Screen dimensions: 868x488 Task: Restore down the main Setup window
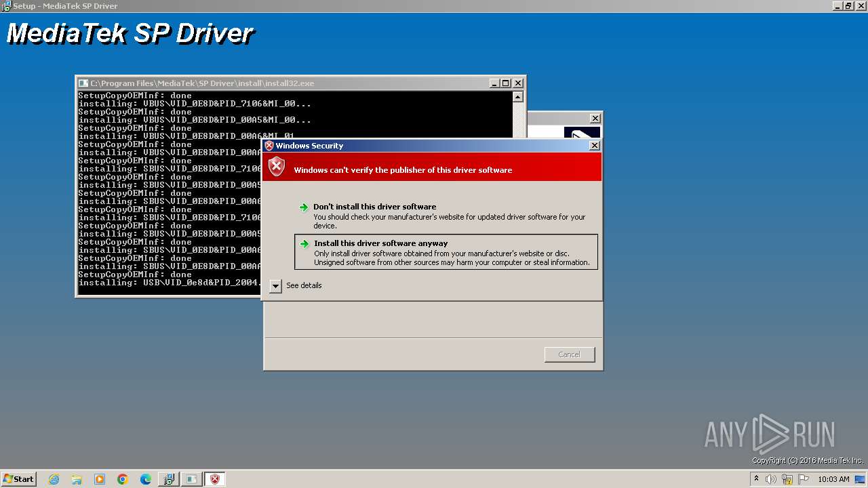coord(848,6)
